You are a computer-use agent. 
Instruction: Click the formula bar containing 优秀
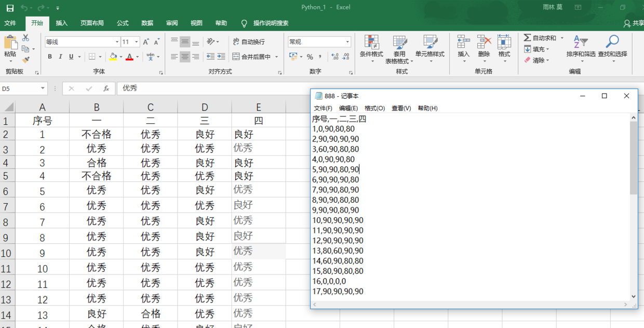tap(213, 88)
